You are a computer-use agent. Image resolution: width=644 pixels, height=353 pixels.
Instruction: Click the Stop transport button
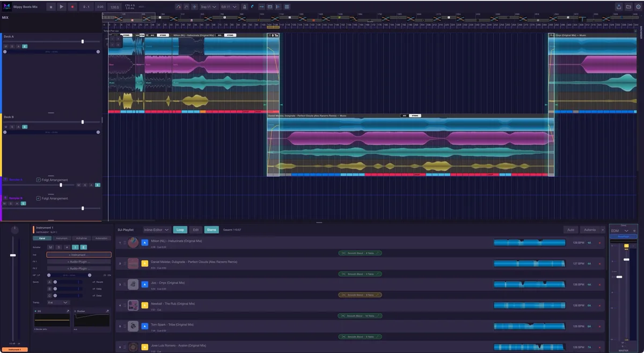click(50, 6)
